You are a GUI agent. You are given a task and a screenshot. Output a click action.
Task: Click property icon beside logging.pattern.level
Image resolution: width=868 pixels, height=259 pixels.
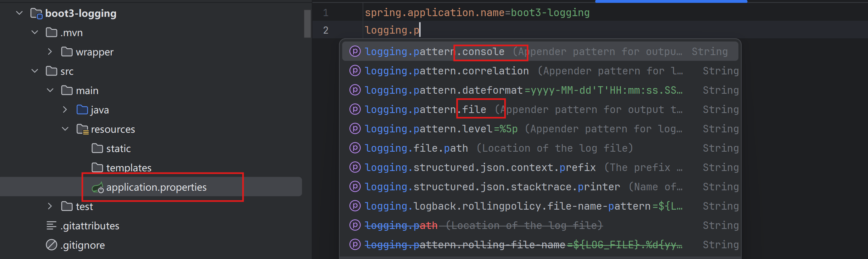tap(355, 129)
